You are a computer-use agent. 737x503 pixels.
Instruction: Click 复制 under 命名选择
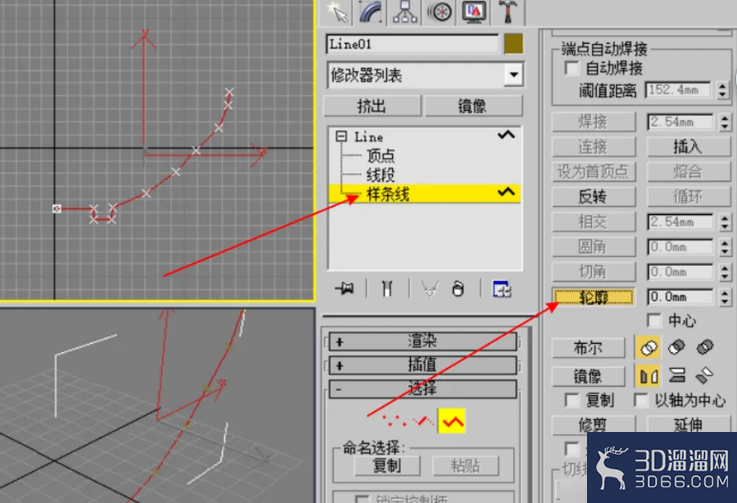(x=387, y=465)
